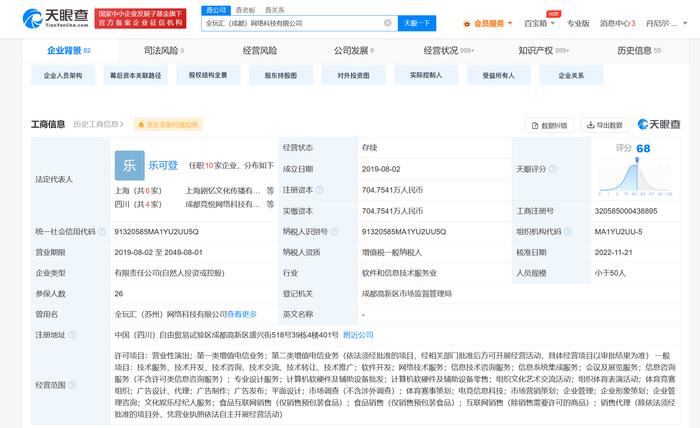Switch to the 查公司 search tab
This screenshot has height=428, width=700.
[x=216, y=10]
